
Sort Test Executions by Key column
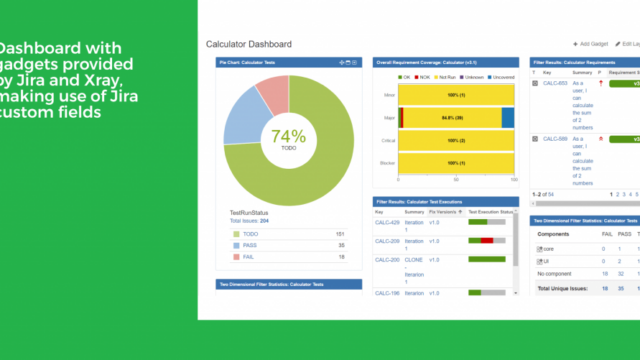[379, 212]
